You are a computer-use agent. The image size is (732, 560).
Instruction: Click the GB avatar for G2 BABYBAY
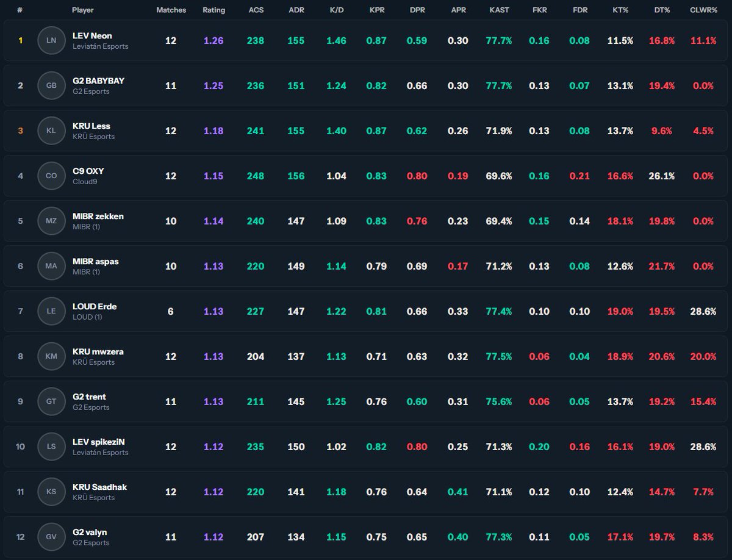coord(51,85)
